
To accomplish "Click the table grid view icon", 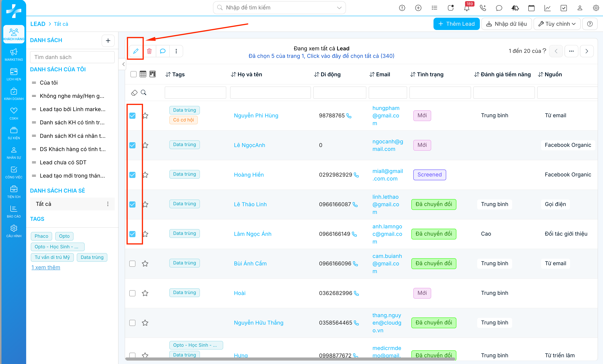I will 143,74.
